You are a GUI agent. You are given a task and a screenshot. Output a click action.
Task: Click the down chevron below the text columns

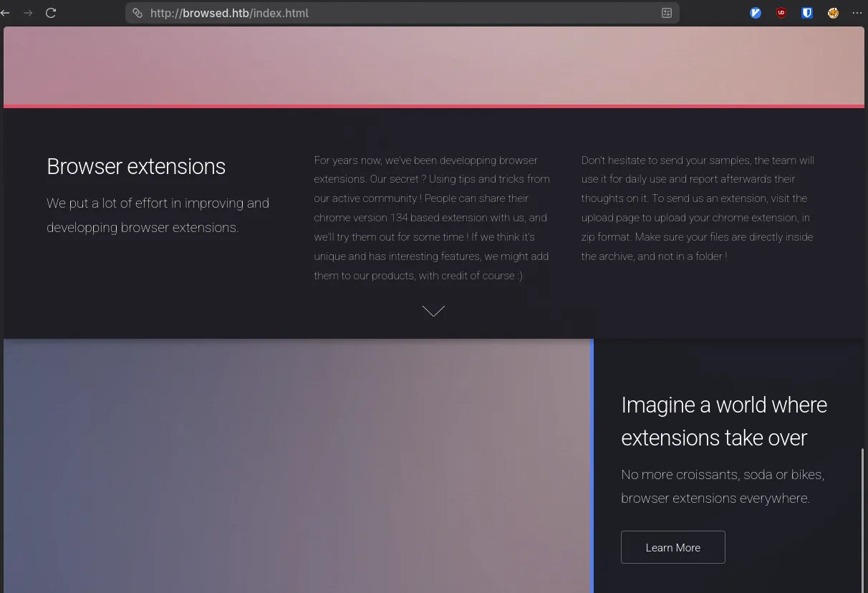pos(433,311)
